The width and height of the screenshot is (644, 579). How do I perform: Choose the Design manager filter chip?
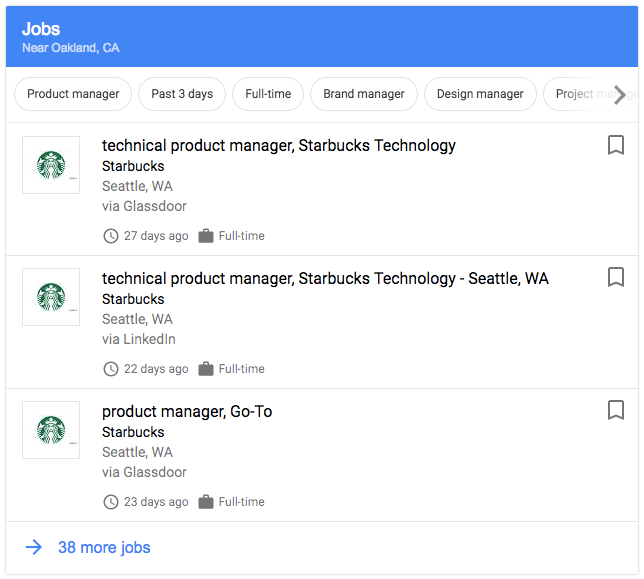coord(480,94)
